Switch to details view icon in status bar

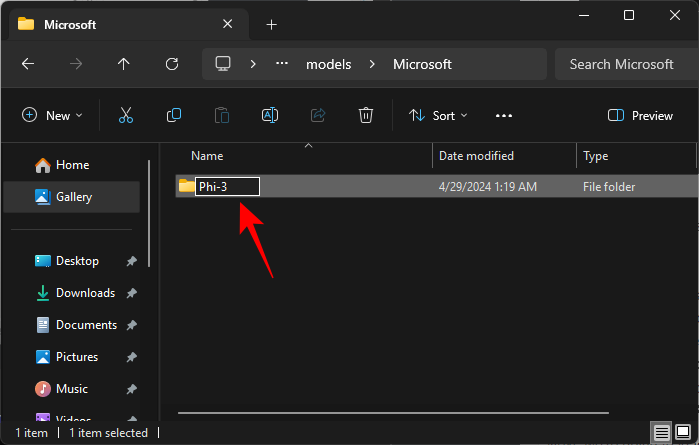click(x=662, y=432)
